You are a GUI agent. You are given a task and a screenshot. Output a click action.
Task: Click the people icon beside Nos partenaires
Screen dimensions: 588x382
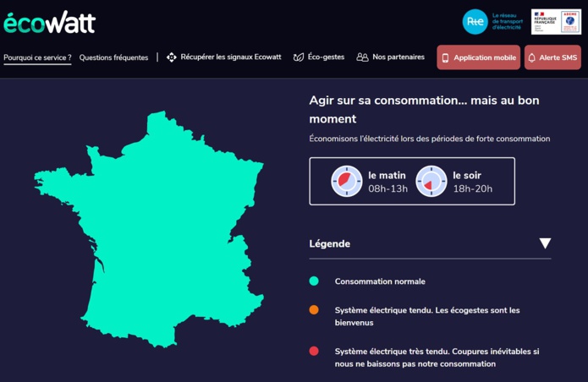tap(362, 57)
